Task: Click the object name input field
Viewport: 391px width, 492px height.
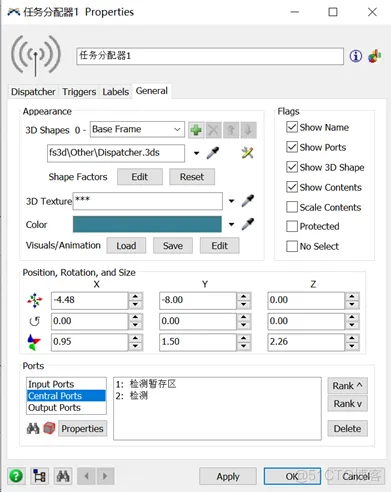Action: [210, 56]
